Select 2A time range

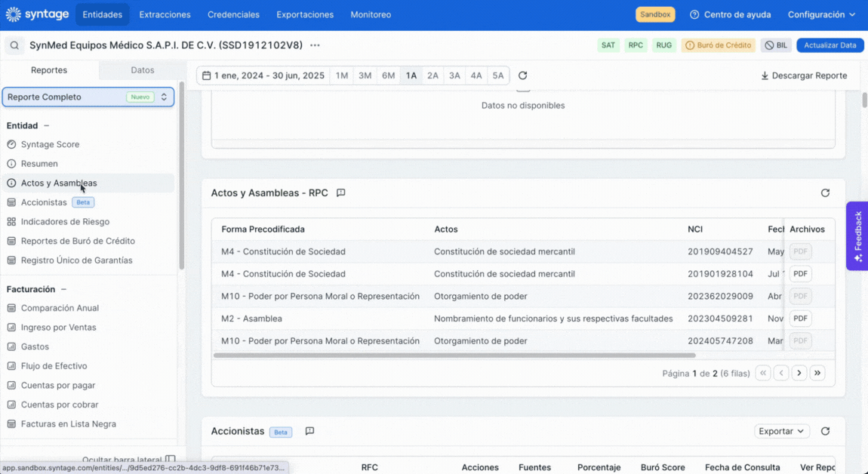tap(433, 75)
